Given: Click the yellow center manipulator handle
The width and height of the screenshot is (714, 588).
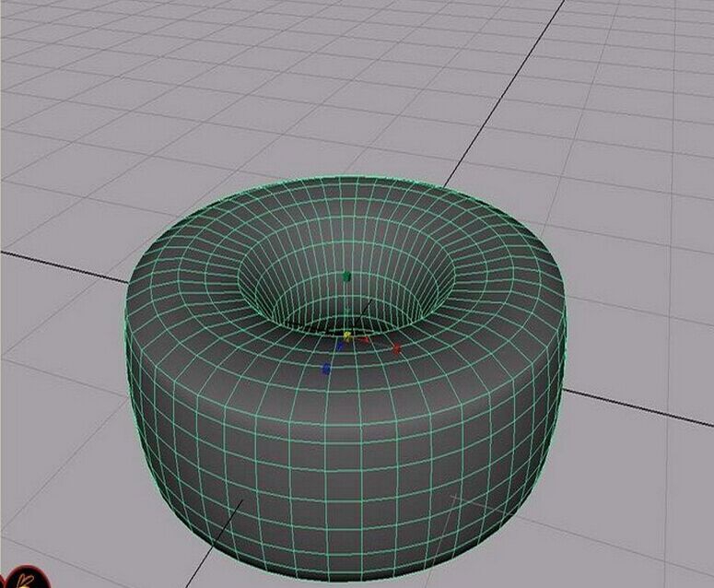Looking at the screenshot, I should coord(347,336).
